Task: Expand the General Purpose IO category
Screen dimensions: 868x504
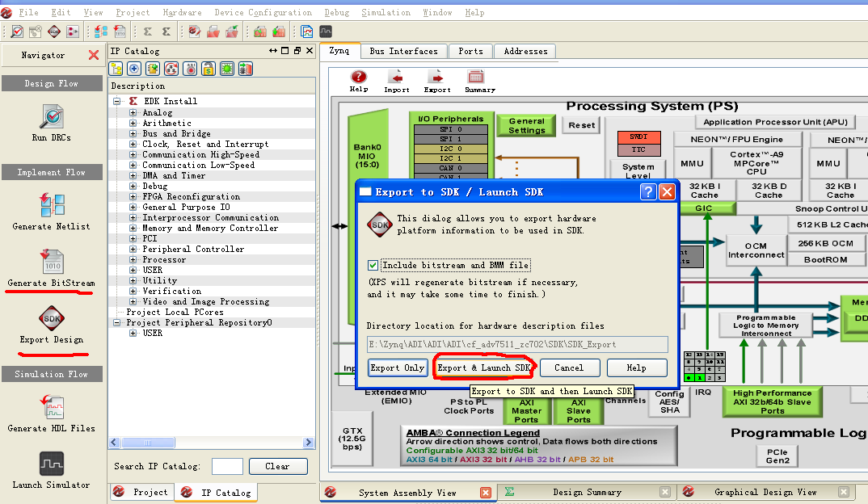Action: point(133,207)
